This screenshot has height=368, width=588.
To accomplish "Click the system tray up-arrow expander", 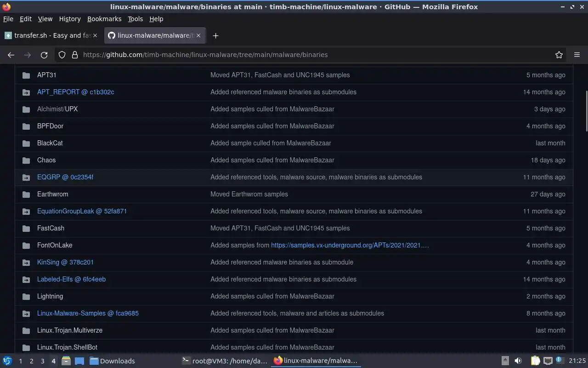I will point(505,361).
